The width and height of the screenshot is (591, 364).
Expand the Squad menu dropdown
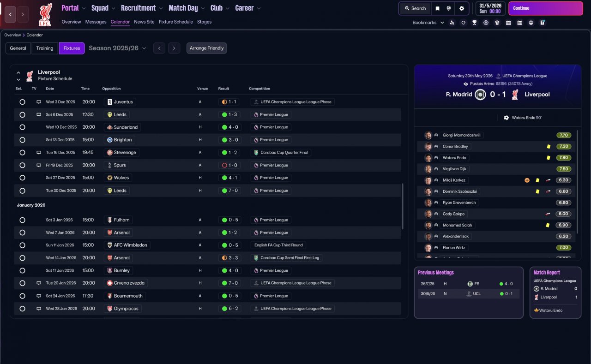coord(114,8)
